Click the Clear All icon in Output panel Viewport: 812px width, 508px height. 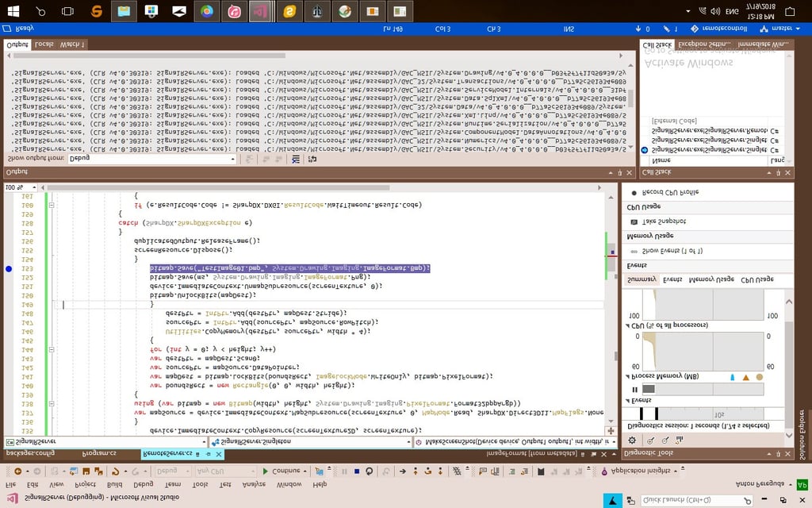pyautogui.click(x=295, y=159)
